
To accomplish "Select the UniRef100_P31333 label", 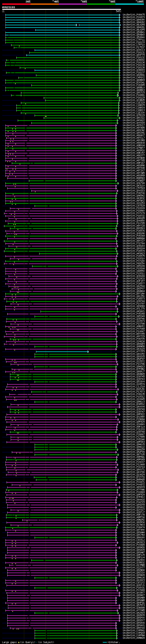I will pyautogui.click(x=133, y=429).
